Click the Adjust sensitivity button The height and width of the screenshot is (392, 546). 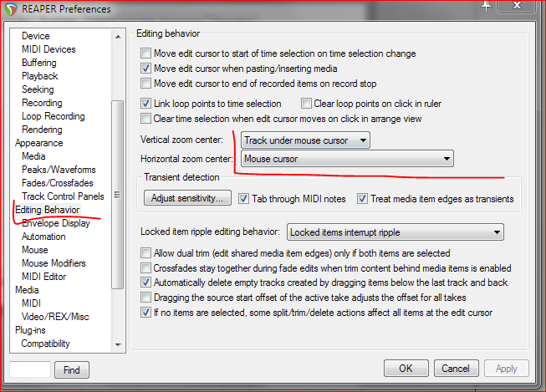click(187, 198)
